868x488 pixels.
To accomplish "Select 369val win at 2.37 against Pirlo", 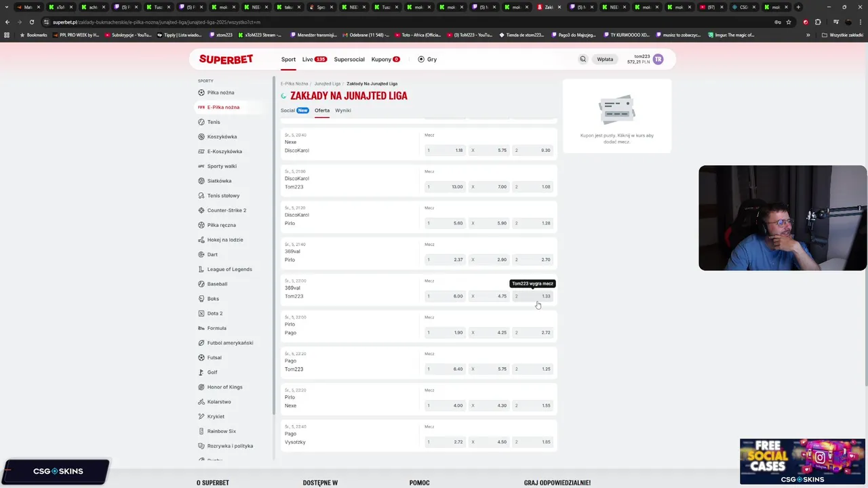I will (445, 260).
